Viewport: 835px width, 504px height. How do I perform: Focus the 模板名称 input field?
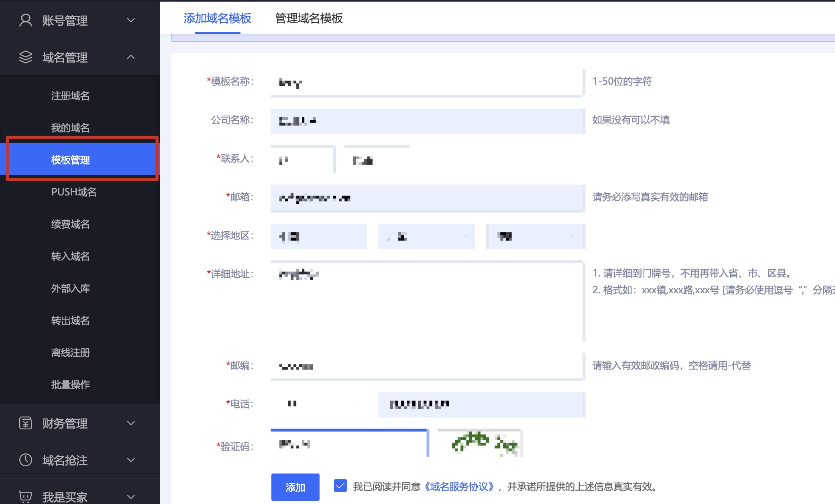pos(426,83)
